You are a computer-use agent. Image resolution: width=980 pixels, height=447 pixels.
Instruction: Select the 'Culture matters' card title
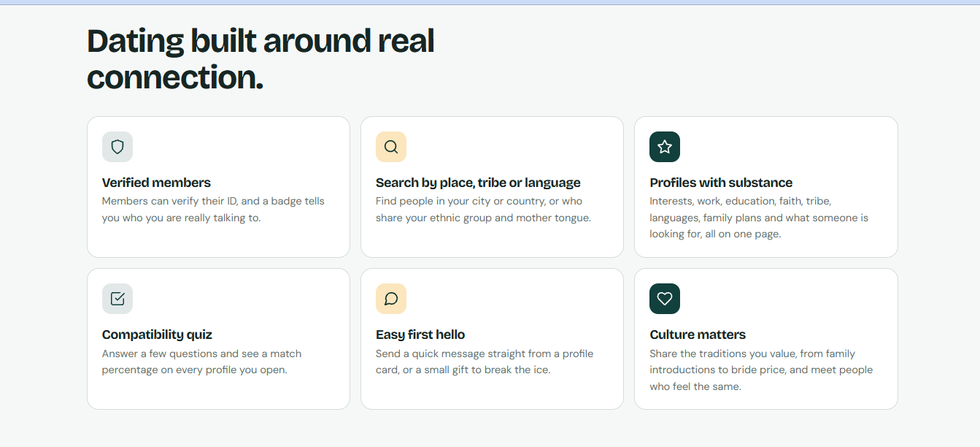pos(698,335)
